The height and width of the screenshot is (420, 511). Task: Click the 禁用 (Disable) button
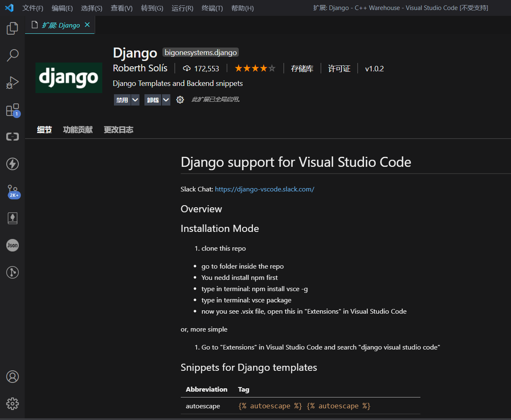tap(122, 100)
